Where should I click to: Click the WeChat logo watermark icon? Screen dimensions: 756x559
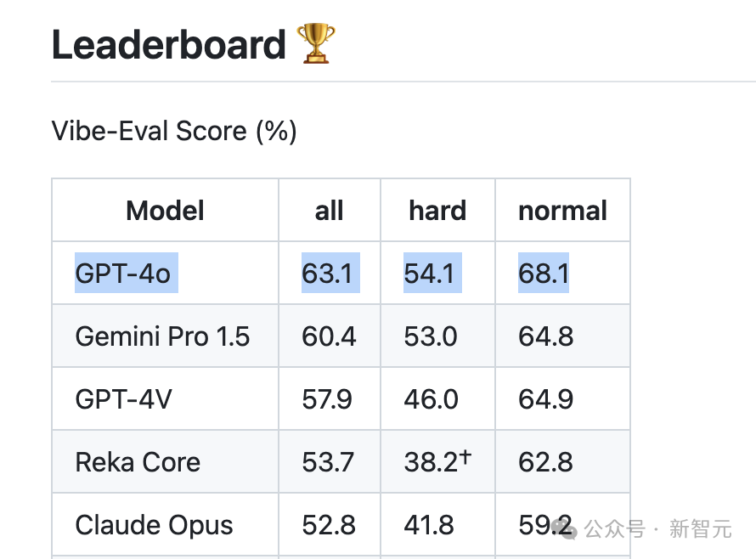[564, 529]
